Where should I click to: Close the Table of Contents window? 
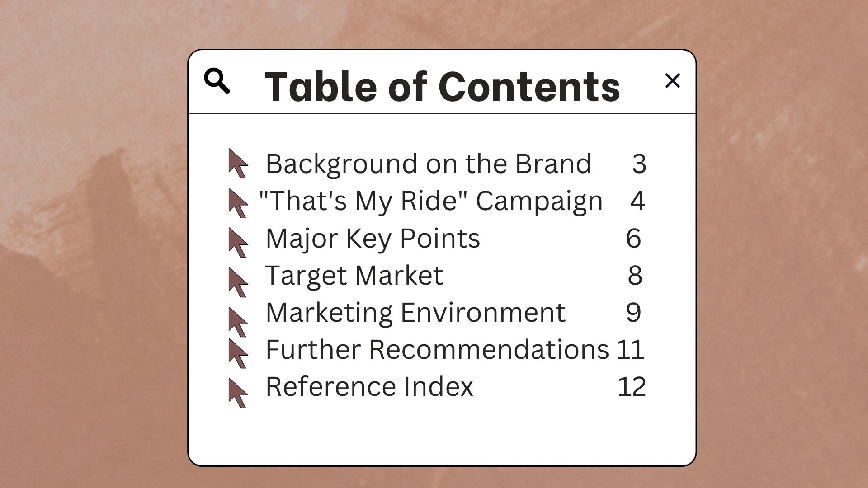tap(672, 81)
